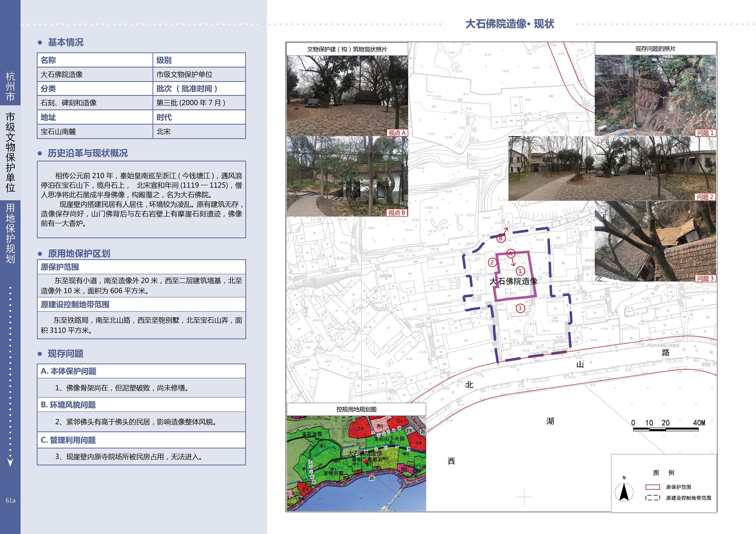Viewport: 756px width, 534px height.
Task: Open the 问题 2 courtyard panorama photo
Action: coord(612,168)
